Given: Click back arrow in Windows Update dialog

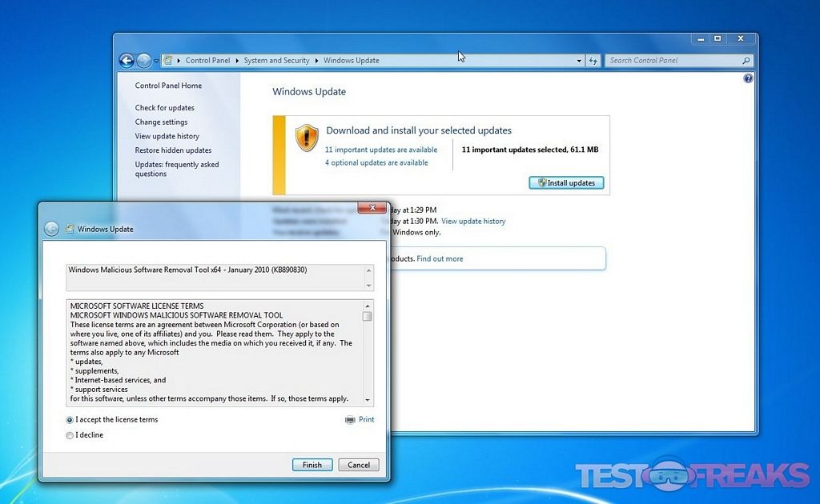Looking at the screenshot, I should [51, 229].
